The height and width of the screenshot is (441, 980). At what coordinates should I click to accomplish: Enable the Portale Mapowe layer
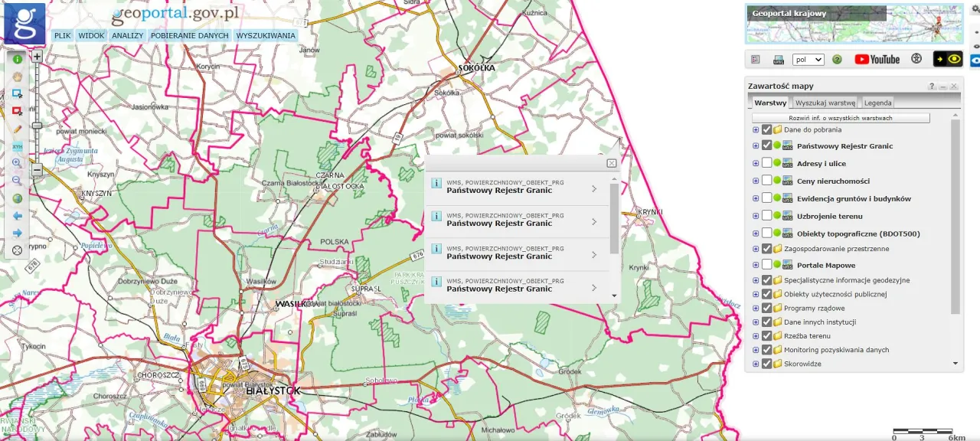[766, 265]
